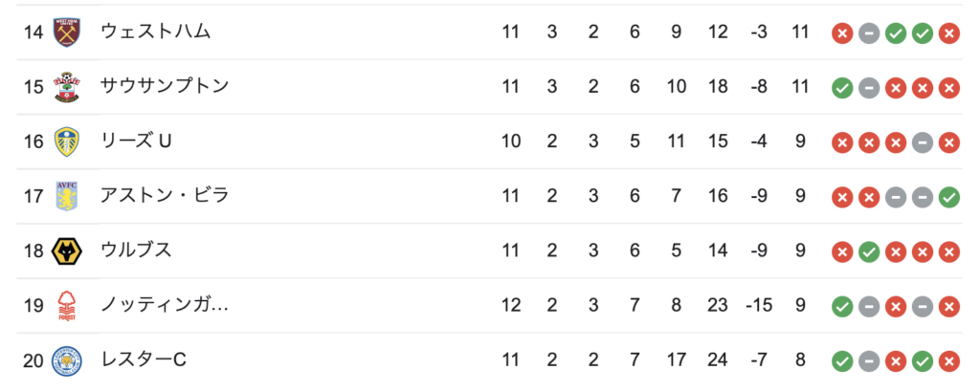The image size is (980, 392).
Task: Click the Wolves wolf-head crest icon
Action: [x=66, y=250]
